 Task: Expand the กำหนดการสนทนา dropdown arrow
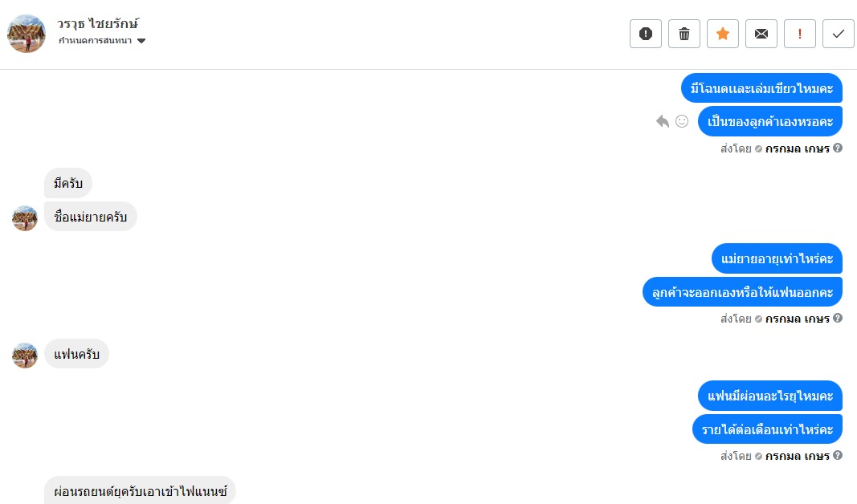[141, 41]
